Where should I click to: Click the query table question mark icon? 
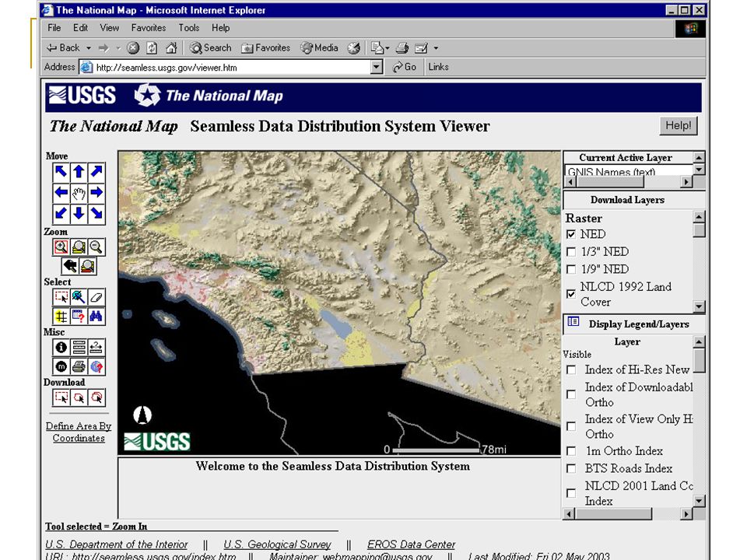point(79,317)
